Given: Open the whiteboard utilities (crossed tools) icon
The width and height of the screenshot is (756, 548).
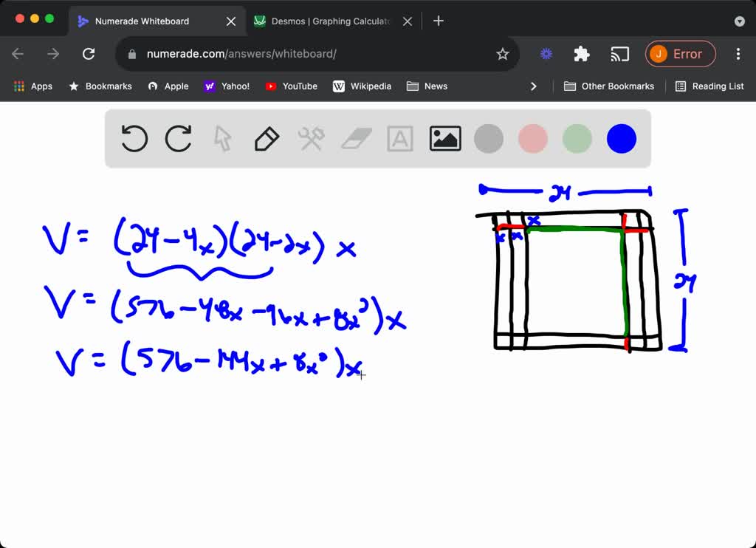Looking at the screenshot, I should [311, 138].
